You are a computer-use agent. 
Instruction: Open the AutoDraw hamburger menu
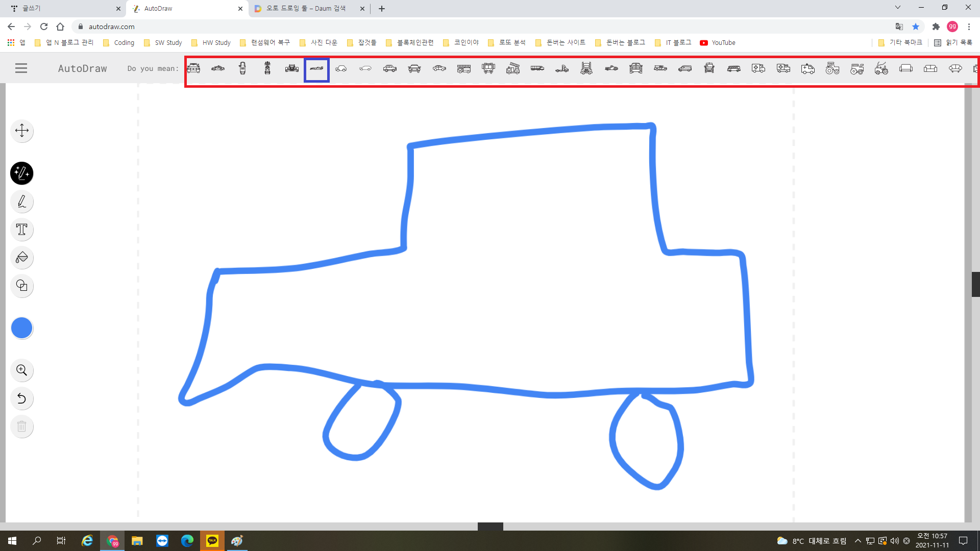pyautogui.click(x=21, y=68)
